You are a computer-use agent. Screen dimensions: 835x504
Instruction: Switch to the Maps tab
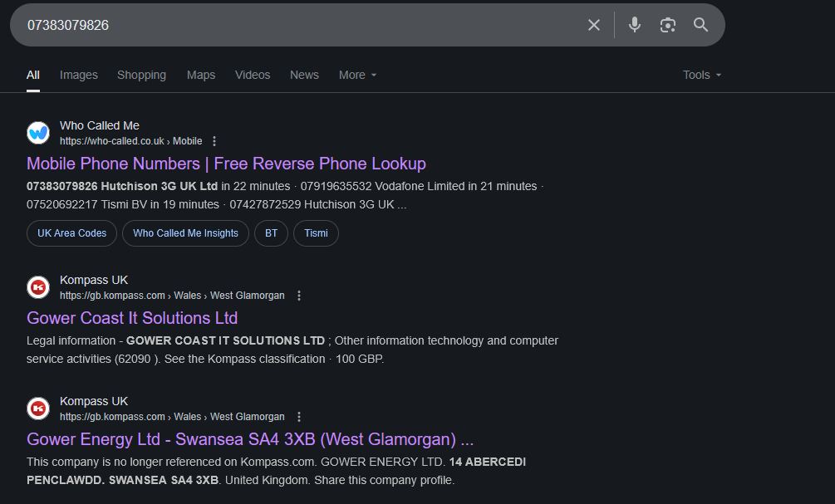201,75
